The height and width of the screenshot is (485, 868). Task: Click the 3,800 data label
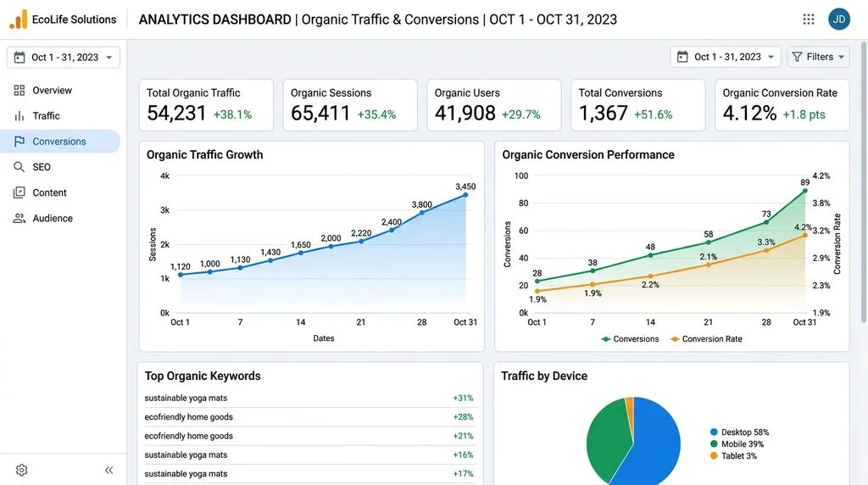(422, 204)
